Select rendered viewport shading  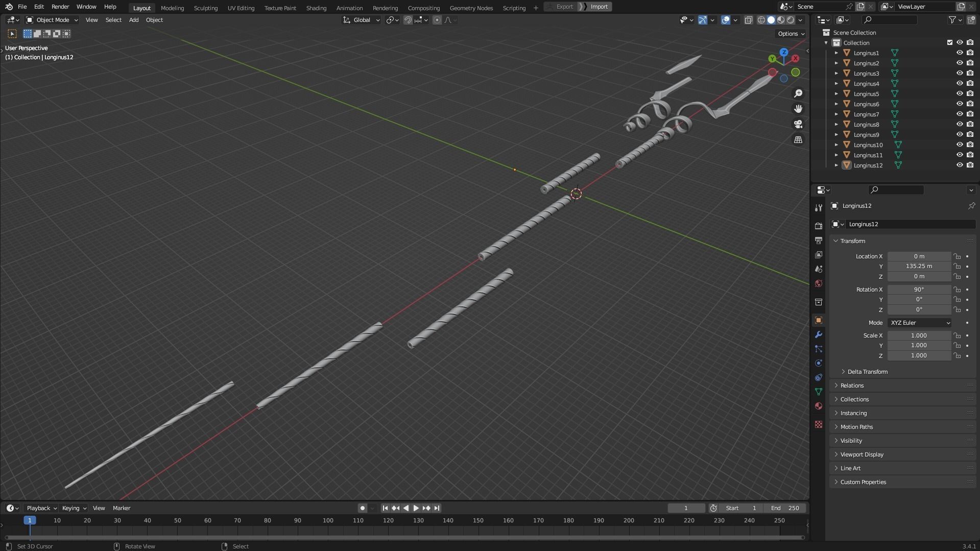pos(791,20)
